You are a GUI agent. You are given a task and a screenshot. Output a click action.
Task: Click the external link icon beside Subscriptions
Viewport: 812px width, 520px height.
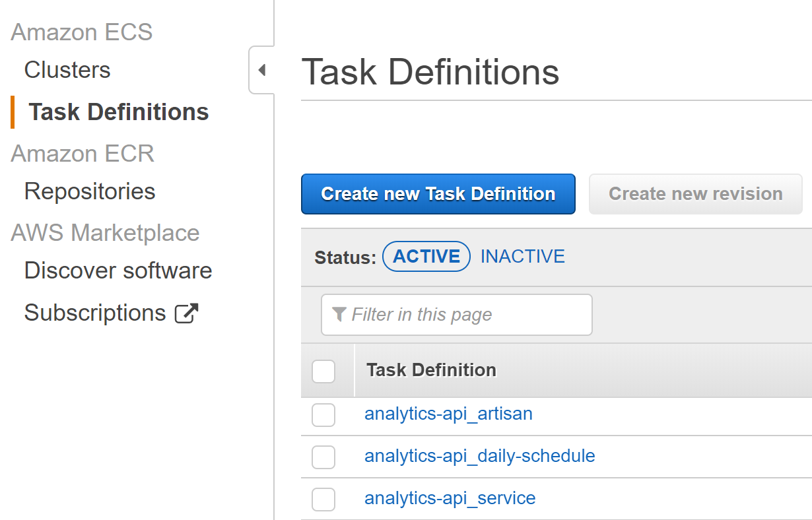pyautogui.click(x=186, y=313)
